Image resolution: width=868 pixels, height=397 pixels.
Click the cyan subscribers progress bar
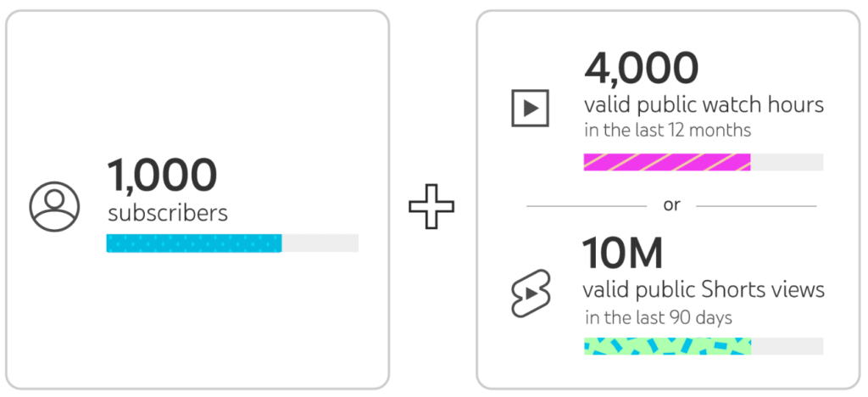tap(194, 243)
